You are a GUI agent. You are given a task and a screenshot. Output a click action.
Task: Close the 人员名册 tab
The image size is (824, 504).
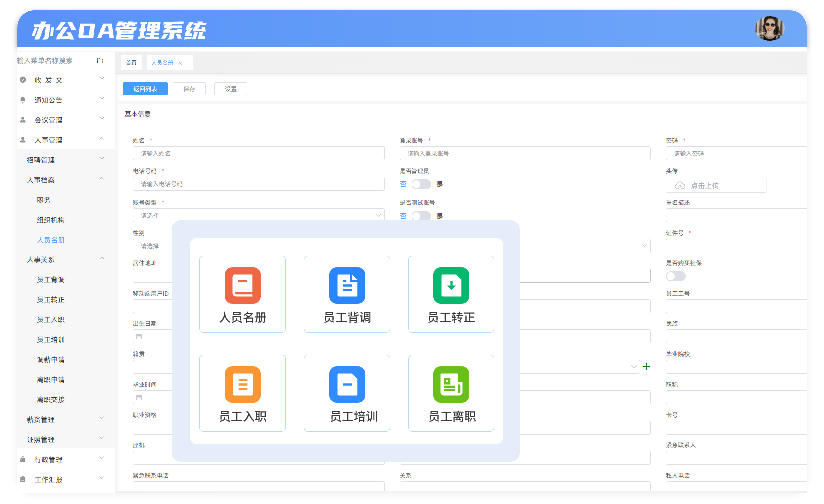pyautogui.click(x=180, y=63)
